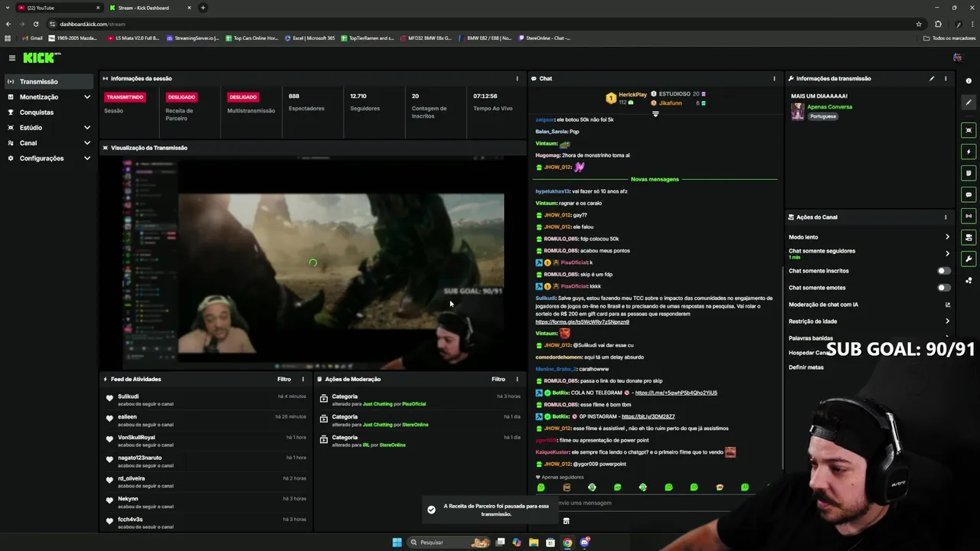Viewport: 980px width, 551px height.
Task: Open the Excel | Microsoft 365 bookmark
Action: [310, 38]
